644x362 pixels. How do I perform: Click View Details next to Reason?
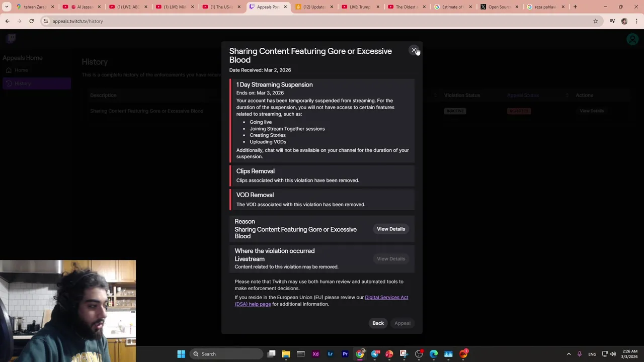391,229
